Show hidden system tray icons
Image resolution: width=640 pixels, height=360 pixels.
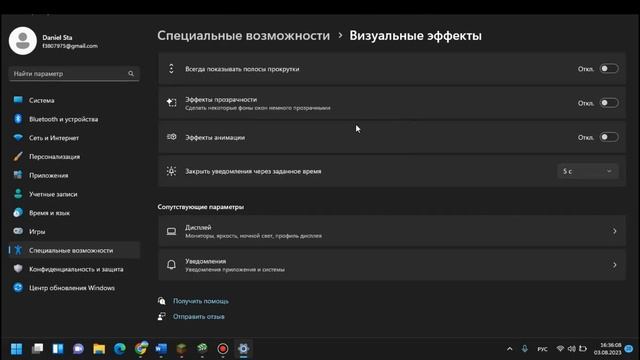tap(509, 349)
